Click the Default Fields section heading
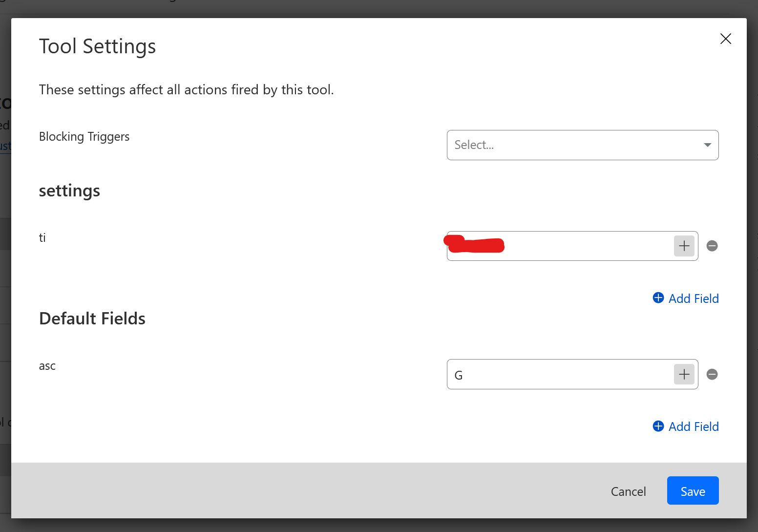Viewport: 758px width, 532px height. pos(92,319)
